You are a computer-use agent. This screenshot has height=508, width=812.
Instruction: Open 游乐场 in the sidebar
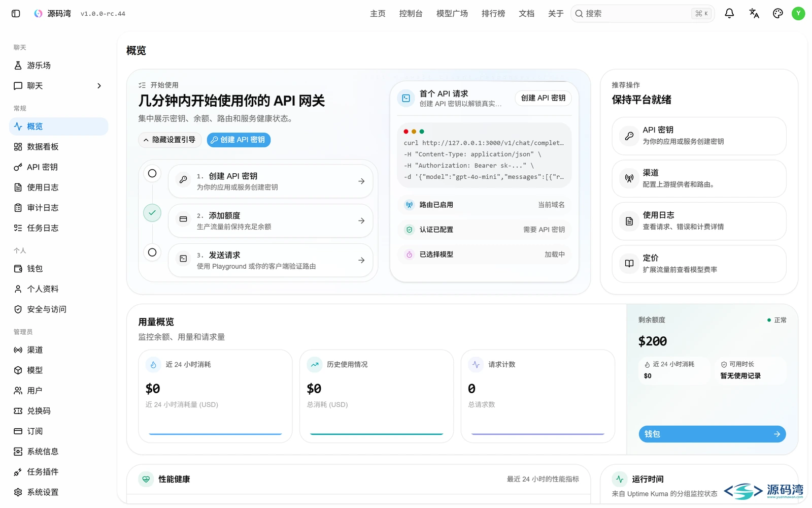[59, 66]
